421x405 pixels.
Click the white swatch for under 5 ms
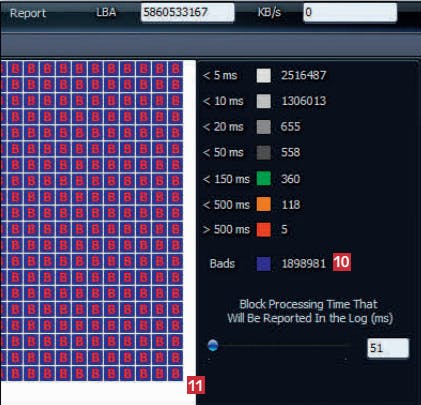tap(264, 75)
